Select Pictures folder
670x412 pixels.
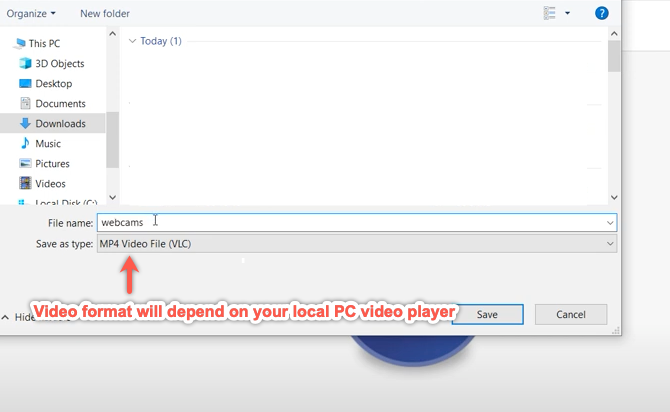tap(53, 164)
